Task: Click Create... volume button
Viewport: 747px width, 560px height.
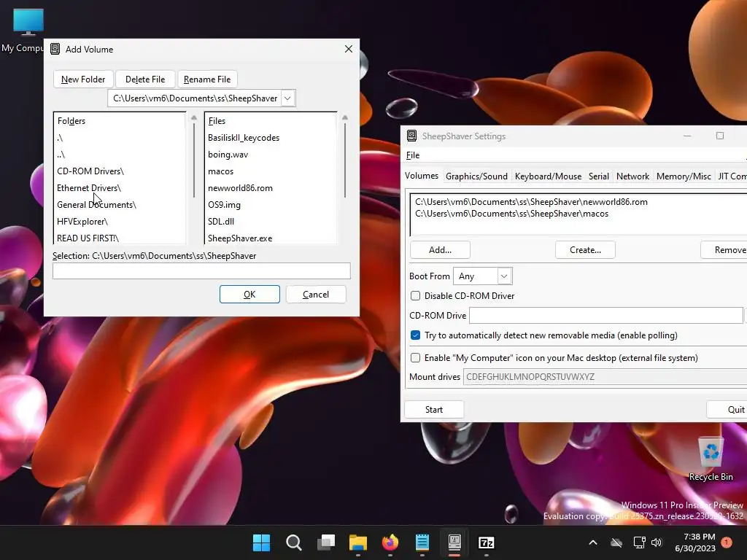Action: tap(586, 250)
